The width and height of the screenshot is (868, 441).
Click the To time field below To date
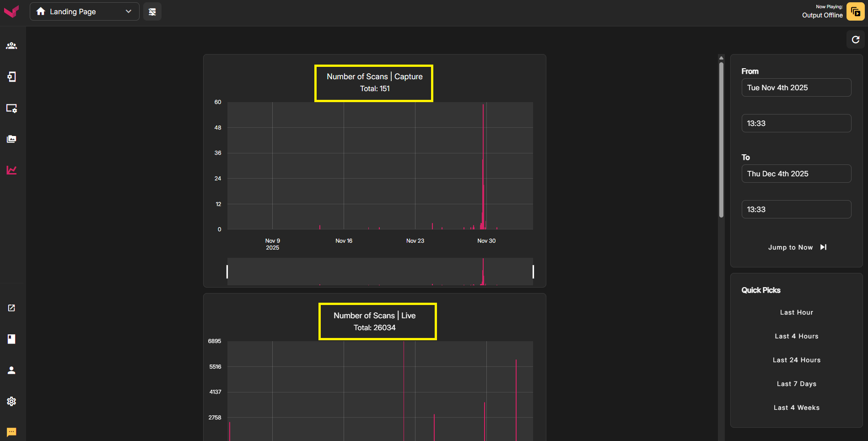pos(796,209)
